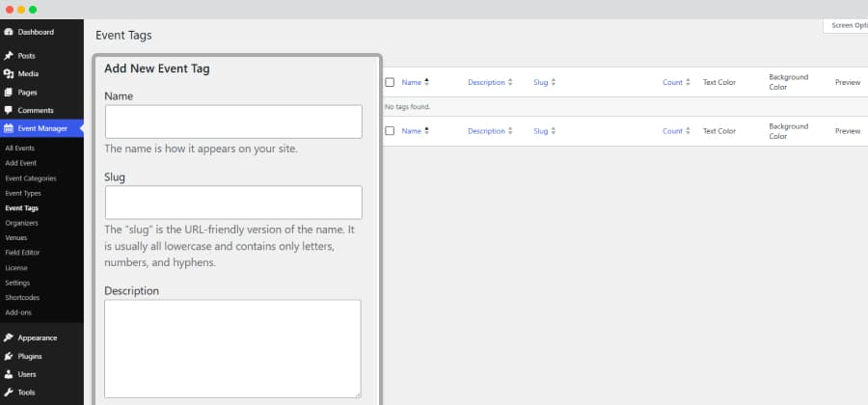The width and height of the screenshot is (868, 405).
Task: Go to Organizers submenu
Action: coord(21,223)
